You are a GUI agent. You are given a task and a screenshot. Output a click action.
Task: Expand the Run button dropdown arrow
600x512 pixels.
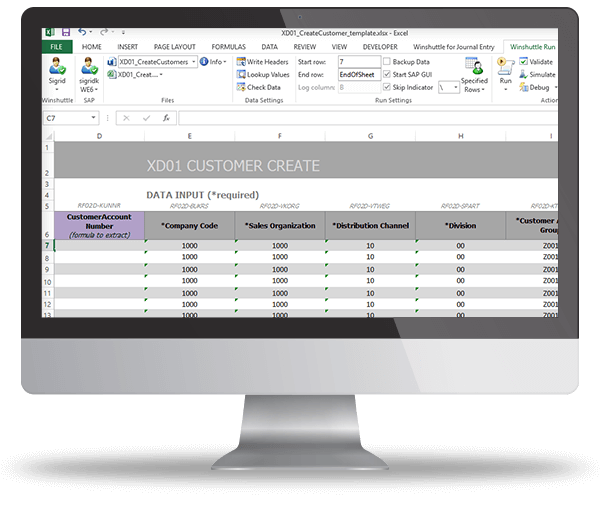(x=505, y=90)
